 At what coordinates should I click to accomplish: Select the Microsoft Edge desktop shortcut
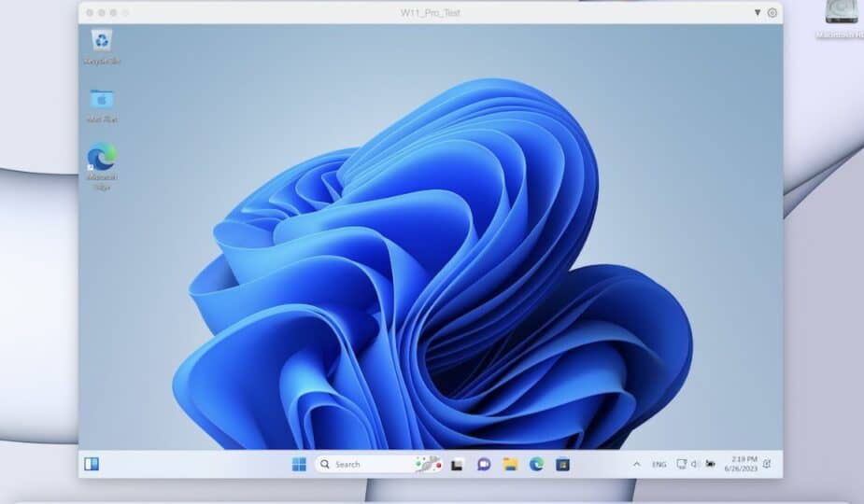pos(102,166)
